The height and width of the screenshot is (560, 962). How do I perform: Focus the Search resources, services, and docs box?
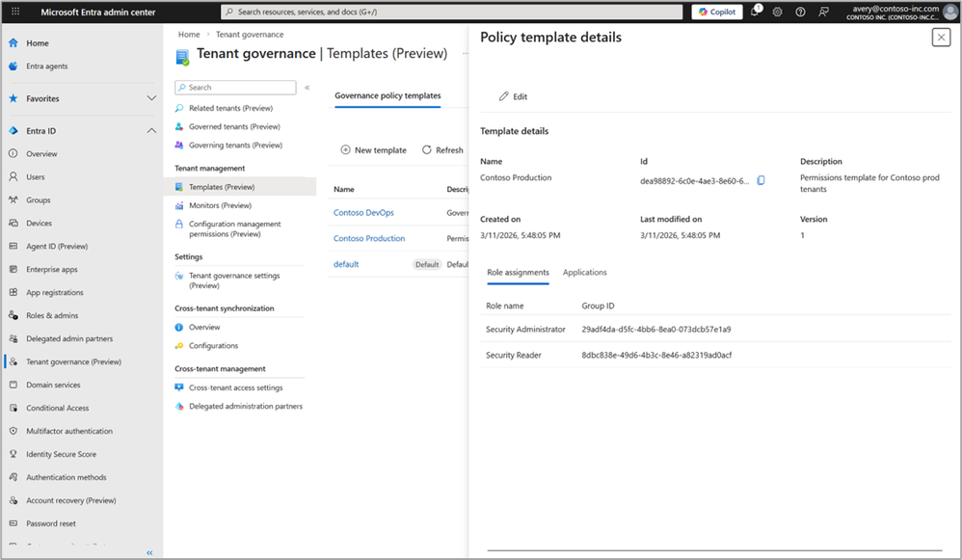pos(451,12)
